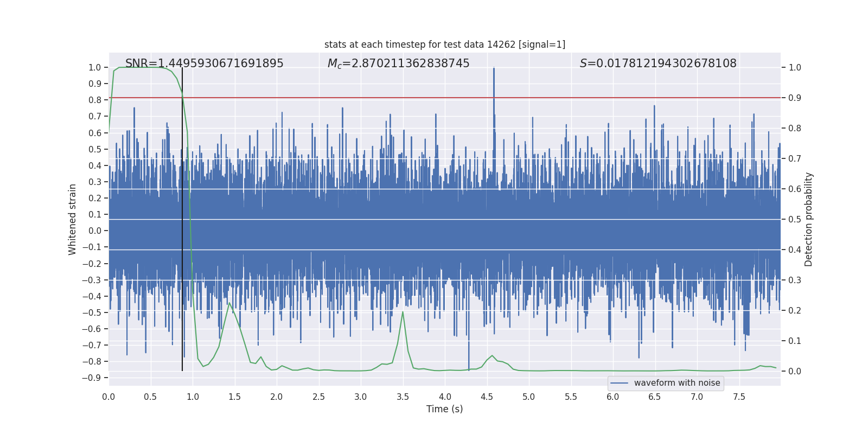Click the -0.5 tick on Whitened strain axis
The image size is (868, 434).
click(x=92, y=313)
